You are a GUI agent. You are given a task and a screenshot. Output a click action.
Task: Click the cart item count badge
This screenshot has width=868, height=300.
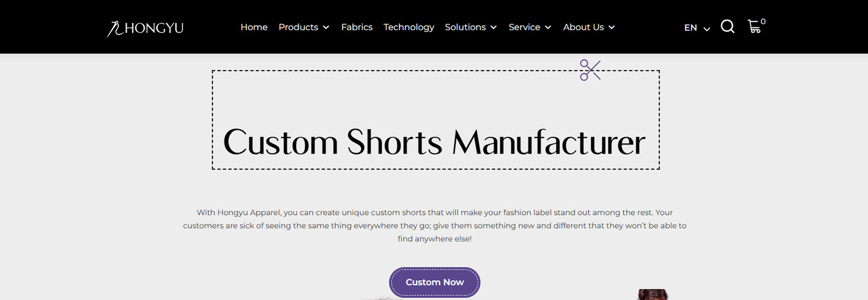(763, 21)
